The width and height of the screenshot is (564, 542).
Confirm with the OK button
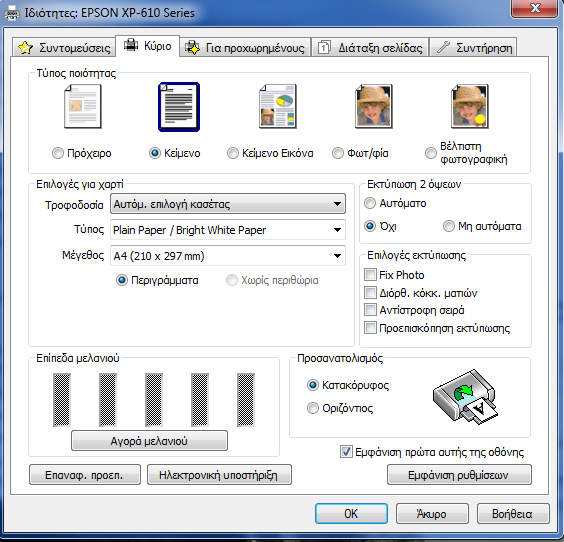pos(351,513)
